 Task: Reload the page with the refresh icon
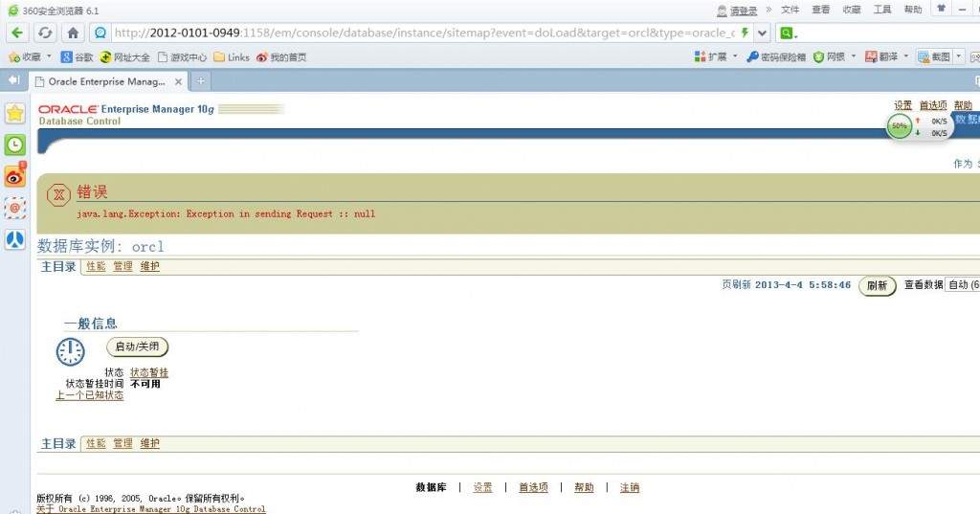[x=45, y=33]
